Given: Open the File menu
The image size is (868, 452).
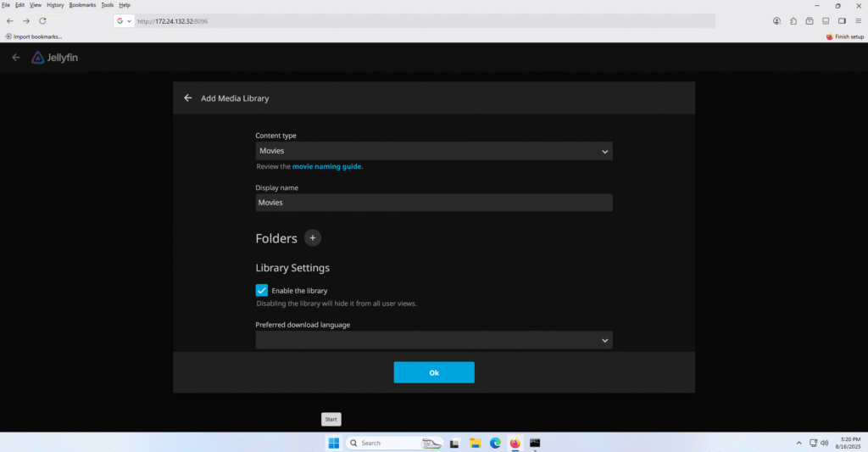Looking at the screenshot, I should (6, 5).
